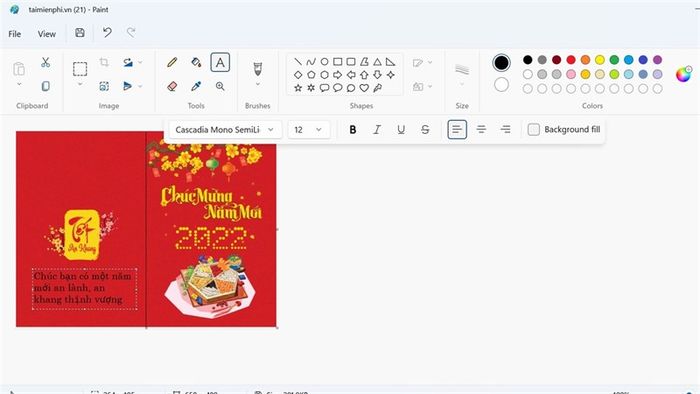This screenshot has height=394, width=700.
Task: Choose the Fill bucket tool
Action: [196, 62]
